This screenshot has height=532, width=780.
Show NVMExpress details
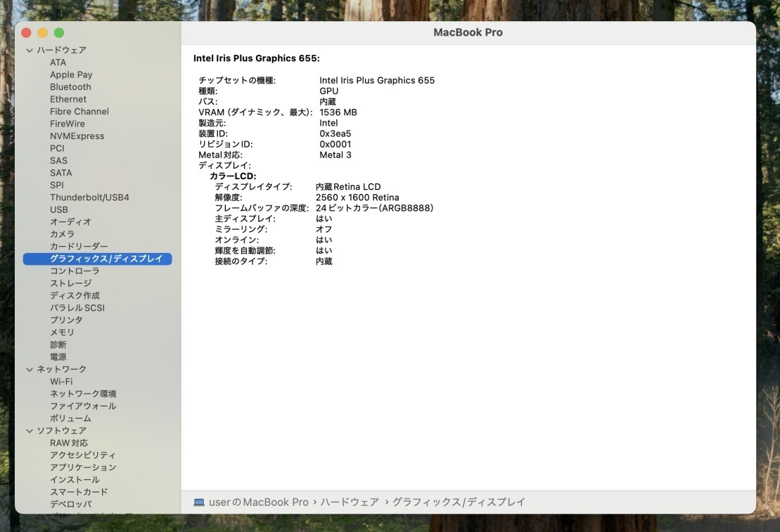click(77, 136)
